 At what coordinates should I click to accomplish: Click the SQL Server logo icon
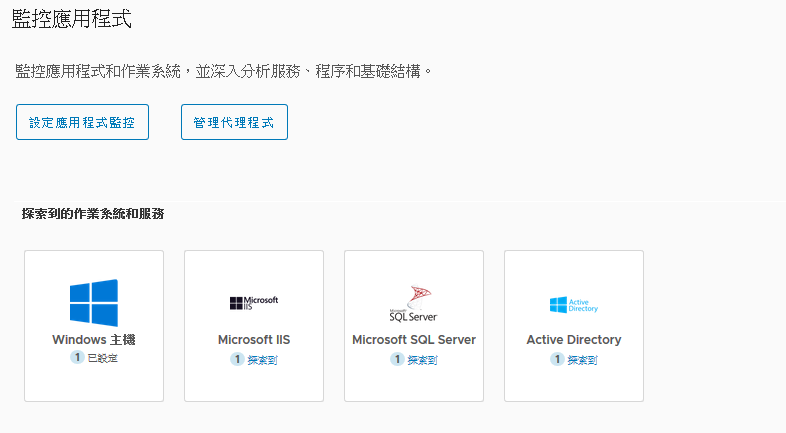(x=414, y=304)
